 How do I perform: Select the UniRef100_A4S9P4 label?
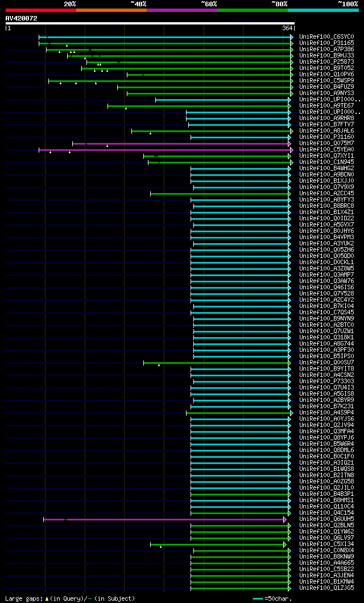click(x=327, y=413)
